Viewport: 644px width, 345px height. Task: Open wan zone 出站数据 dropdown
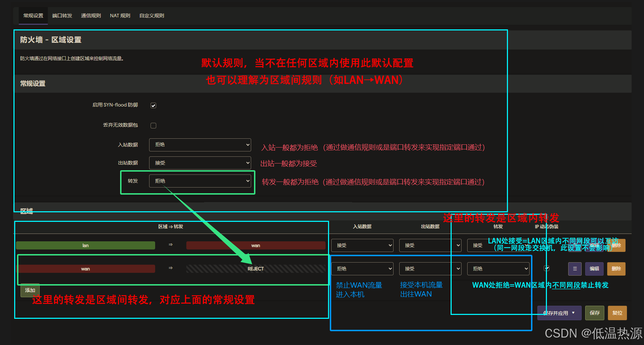pyautogui.click(x=430, y=269)
